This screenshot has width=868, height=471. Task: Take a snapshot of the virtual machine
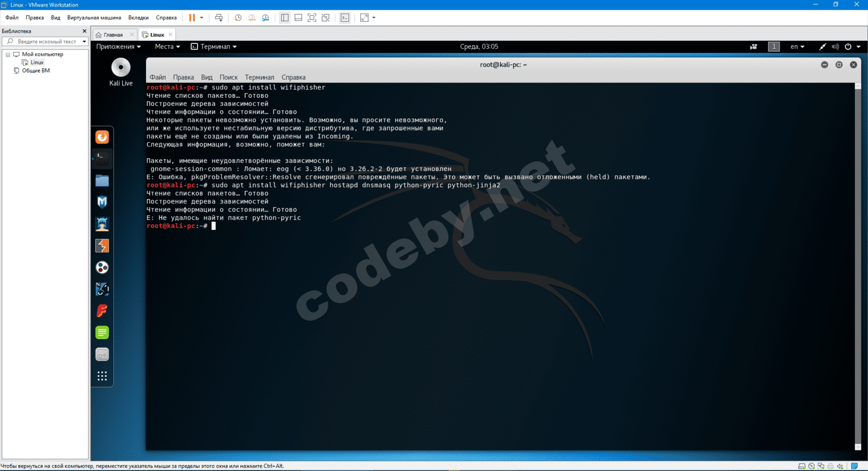(x=238, y=18)
